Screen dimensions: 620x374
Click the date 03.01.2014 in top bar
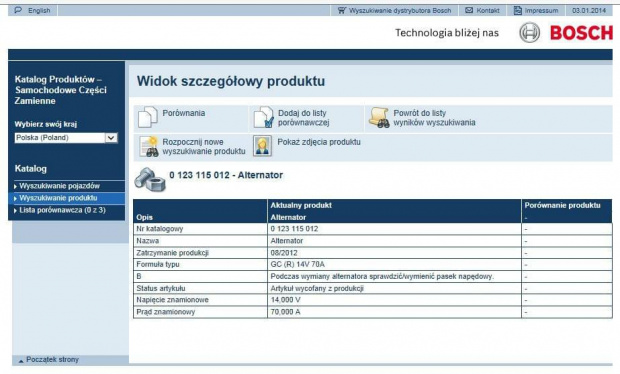pyautogui.click(x=589, y=11)
